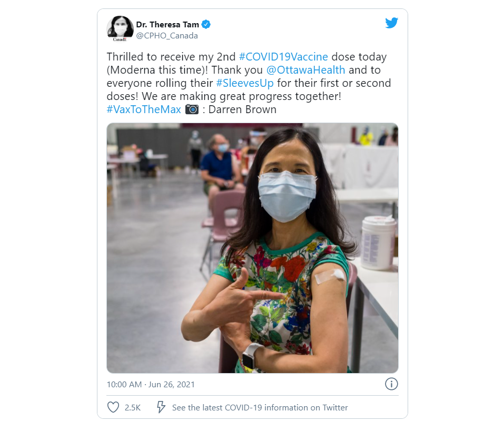Click See the latest COVID-19 information link
Viewport: 504px width, 422px height.
click(x=260, y=408)
